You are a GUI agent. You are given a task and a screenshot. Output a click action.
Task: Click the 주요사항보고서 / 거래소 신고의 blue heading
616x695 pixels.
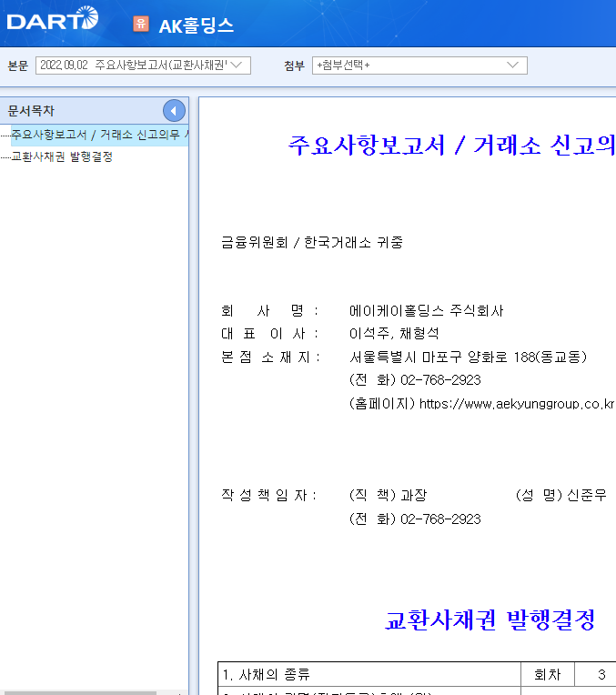pyautogui.click(x=451, y=145)
